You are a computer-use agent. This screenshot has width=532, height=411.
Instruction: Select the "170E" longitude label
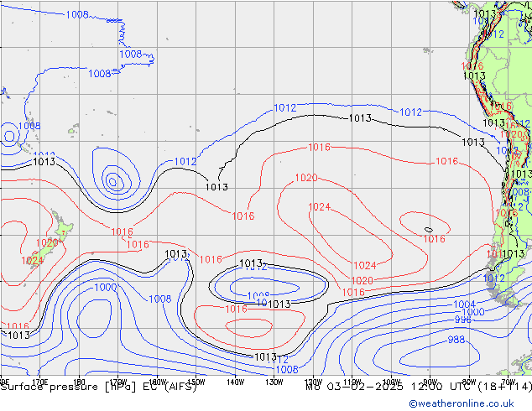pos(39,382)
